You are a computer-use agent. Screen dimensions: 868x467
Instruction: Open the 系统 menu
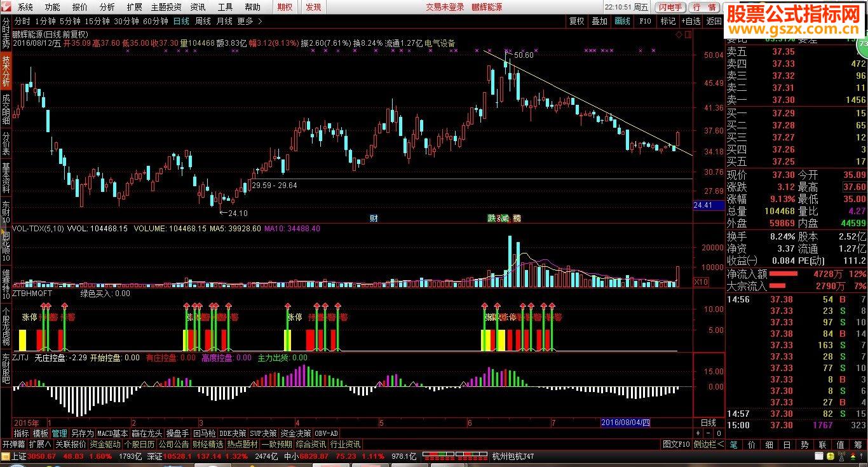pos(25,7)
